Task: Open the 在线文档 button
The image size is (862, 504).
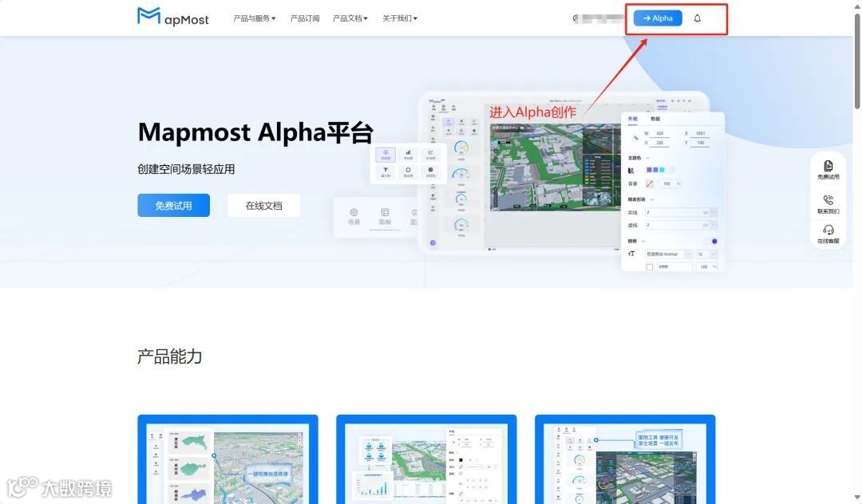Action: (264, 205)
